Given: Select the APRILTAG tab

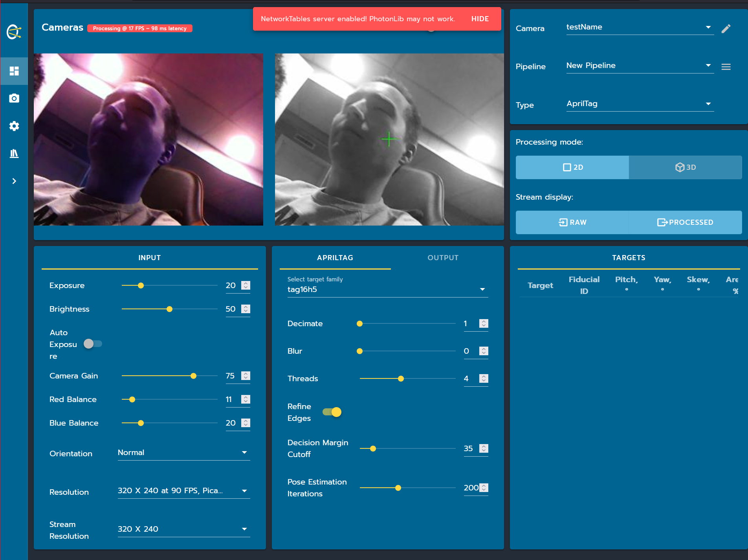Looking at the screenshot, I should 334,258.
